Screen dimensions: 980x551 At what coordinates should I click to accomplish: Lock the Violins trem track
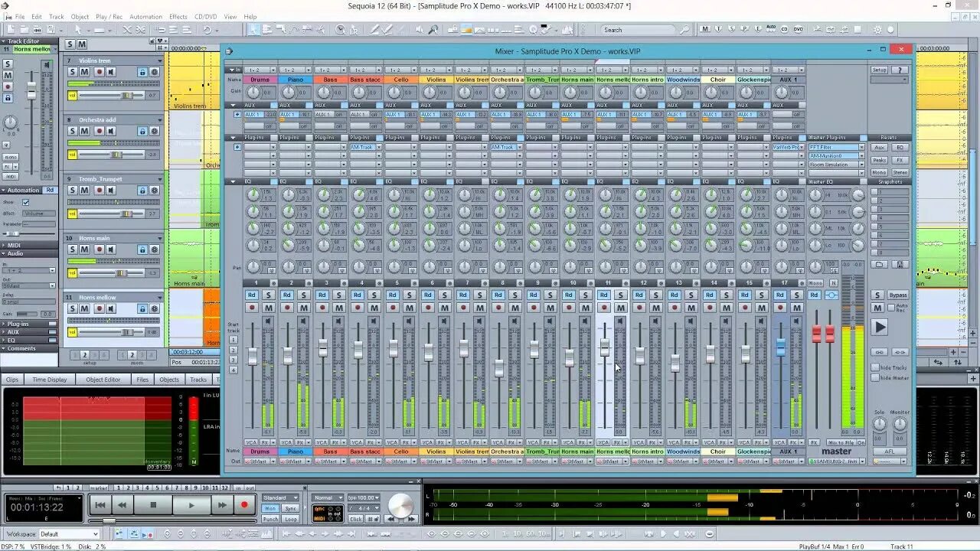click(142, 71)
